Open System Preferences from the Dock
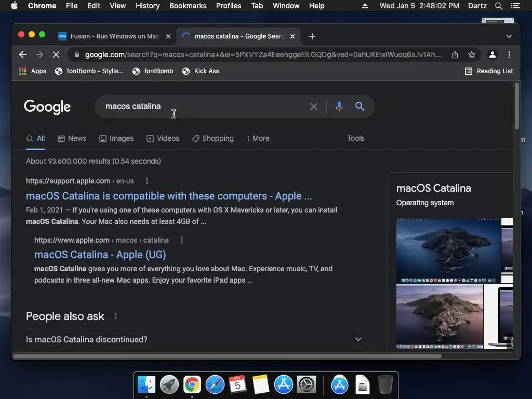This screenshot has width=532, height=399. pos(307,385)
